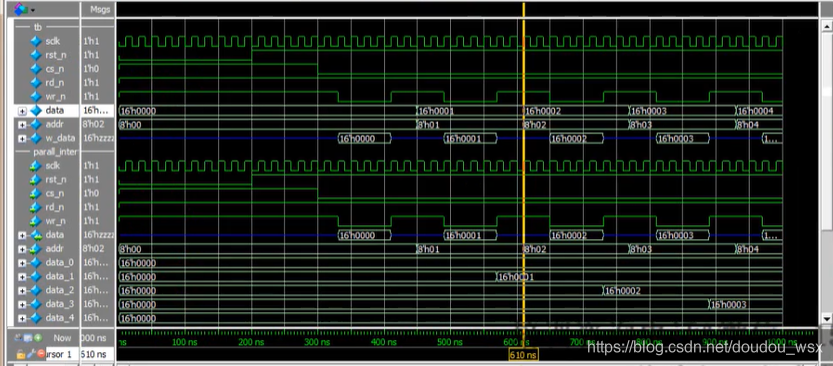Click the icon of parall_inter wr_n signal
Screen dimensions: 833x366
(36, 221)
